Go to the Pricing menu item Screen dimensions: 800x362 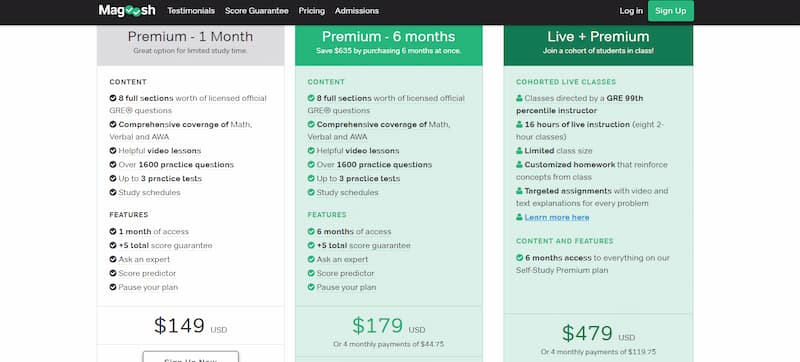pyautogui.click(x=311, y=11)
